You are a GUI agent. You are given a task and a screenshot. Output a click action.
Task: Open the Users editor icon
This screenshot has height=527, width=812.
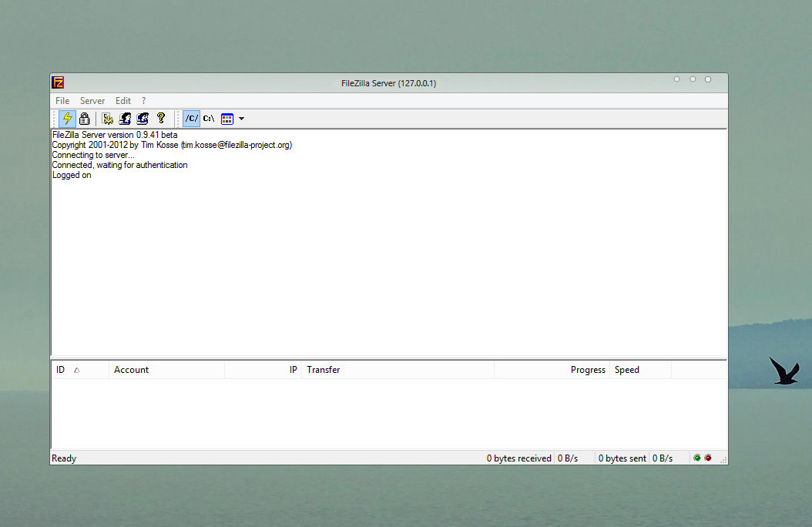[x=125, y=119]
